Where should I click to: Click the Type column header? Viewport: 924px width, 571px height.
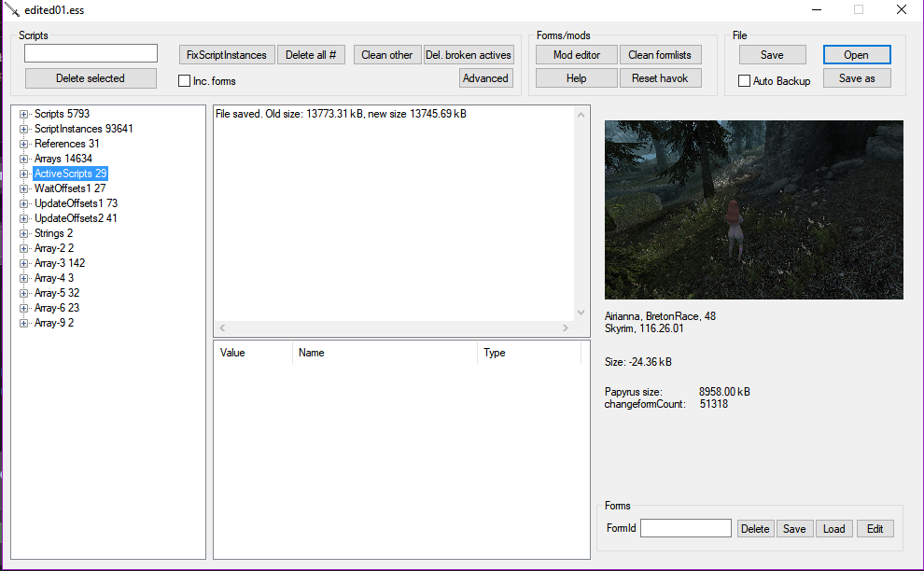coord(529,353)
